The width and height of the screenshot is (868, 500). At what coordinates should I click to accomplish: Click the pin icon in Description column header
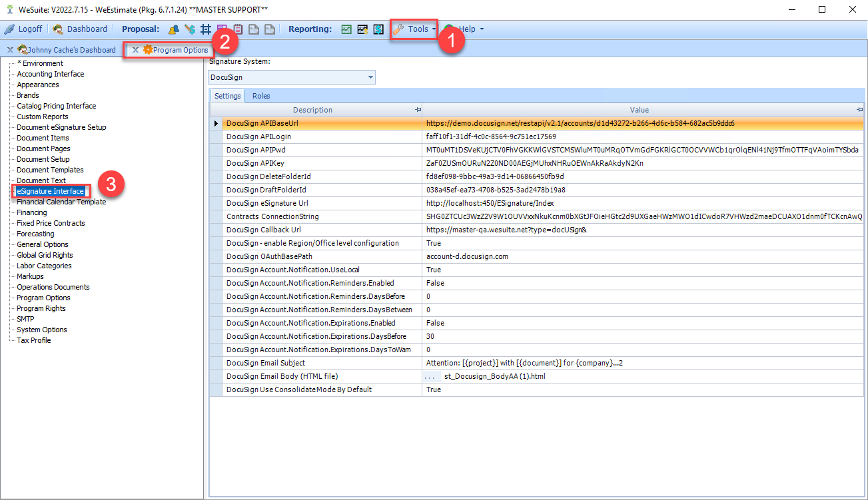tap(418, 110)
